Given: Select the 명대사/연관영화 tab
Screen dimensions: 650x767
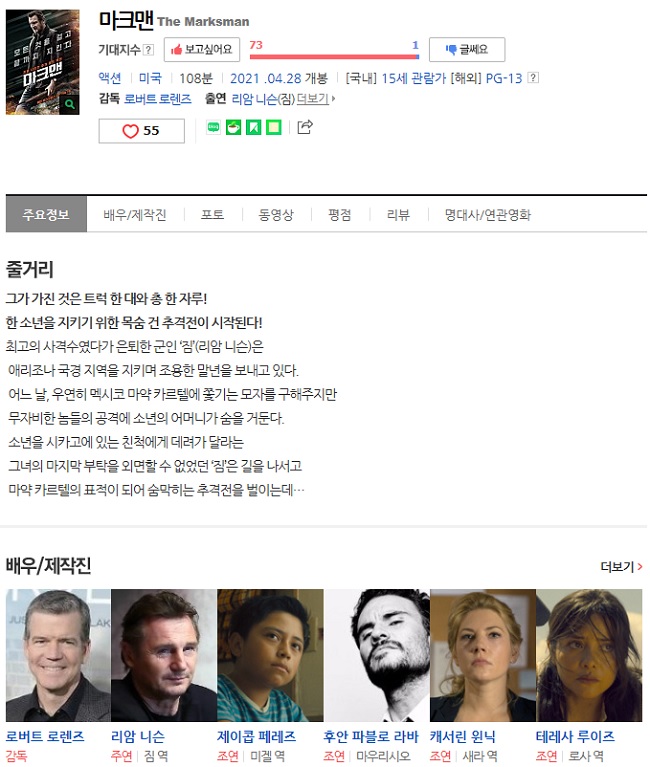Looking at the screenshot, I should [x=488, y=215].
